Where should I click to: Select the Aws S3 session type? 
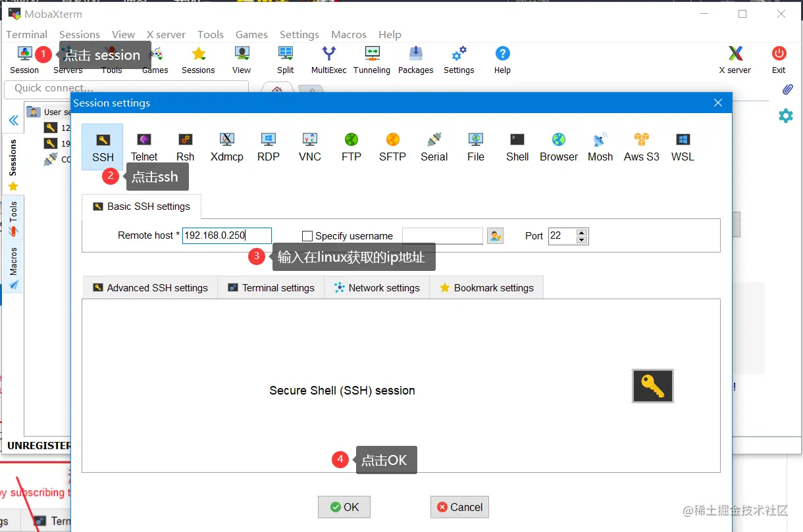click(x=642, y=147)
